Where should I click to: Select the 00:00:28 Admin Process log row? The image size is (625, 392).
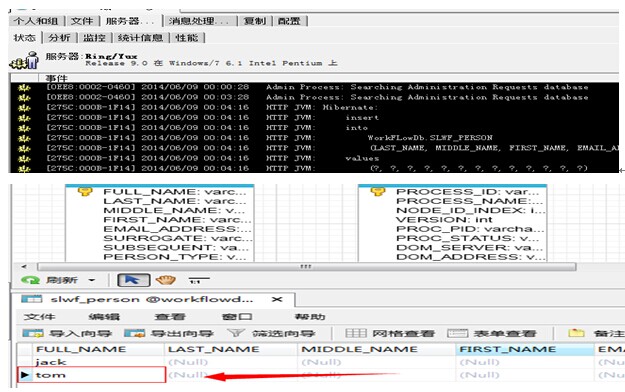click(x=314, y=87)
